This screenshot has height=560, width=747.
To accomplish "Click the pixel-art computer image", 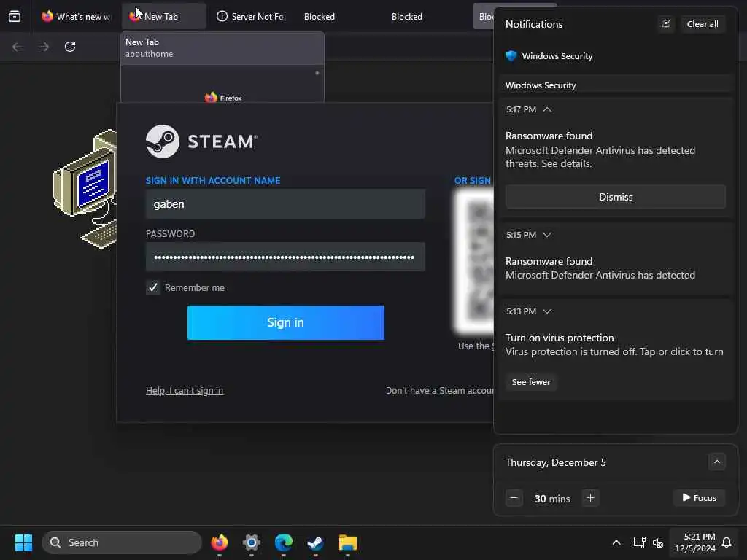I will point(85,189).
